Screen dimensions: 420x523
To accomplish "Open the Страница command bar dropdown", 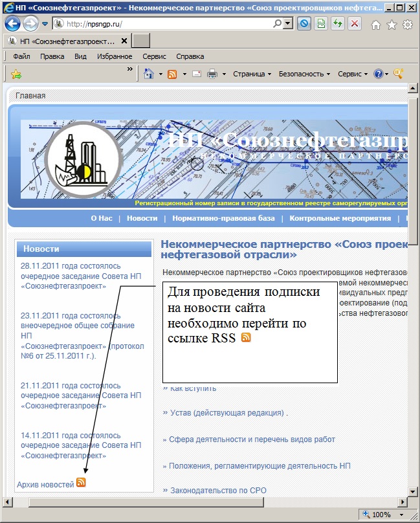I will pos(252,74).
